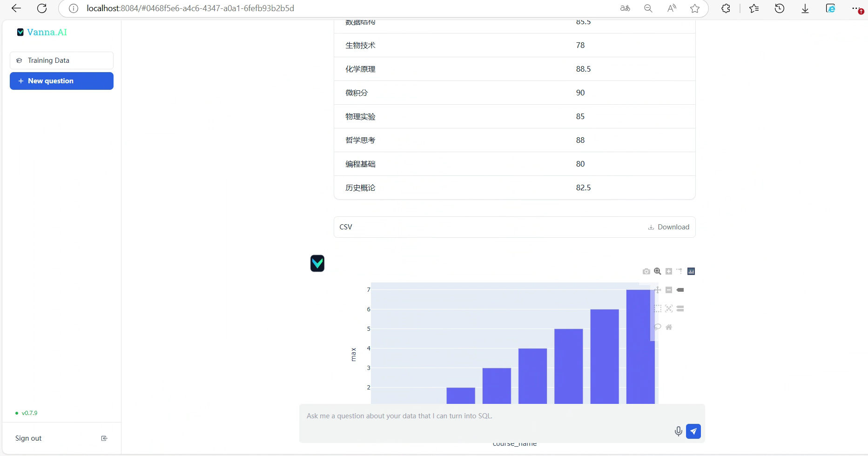The width and height of the screenshot is (868, 456).
Task: Click the bar reaching value 6
Action: point(605,356)
